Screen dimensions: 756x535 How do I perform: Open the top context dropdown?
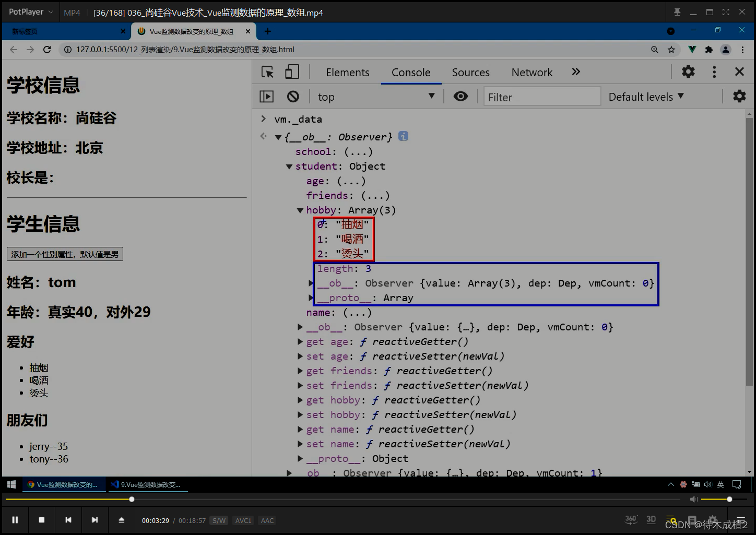point(376,97)
